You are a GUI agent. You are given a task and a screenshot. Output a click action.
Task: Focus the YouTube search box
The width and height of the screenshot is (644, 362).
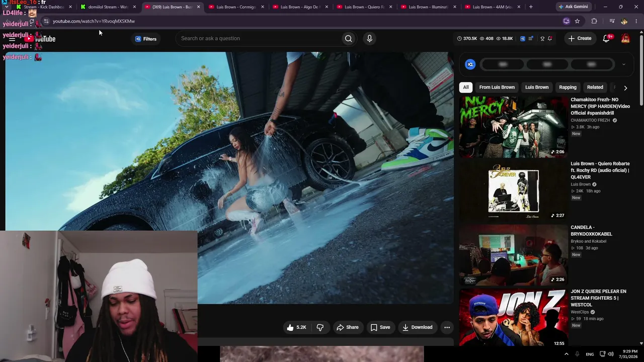pyautogui.click(x=259, y=39)
